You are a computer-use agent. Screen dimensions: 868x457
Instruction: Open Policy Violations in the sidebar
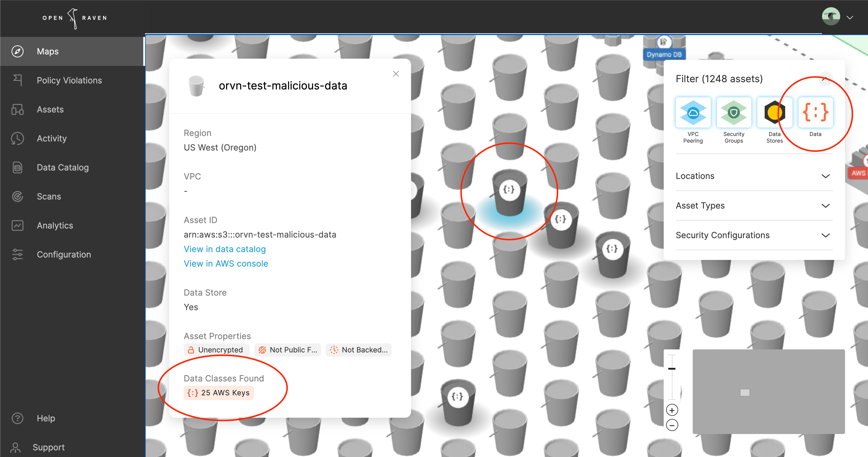coord(69,80)
